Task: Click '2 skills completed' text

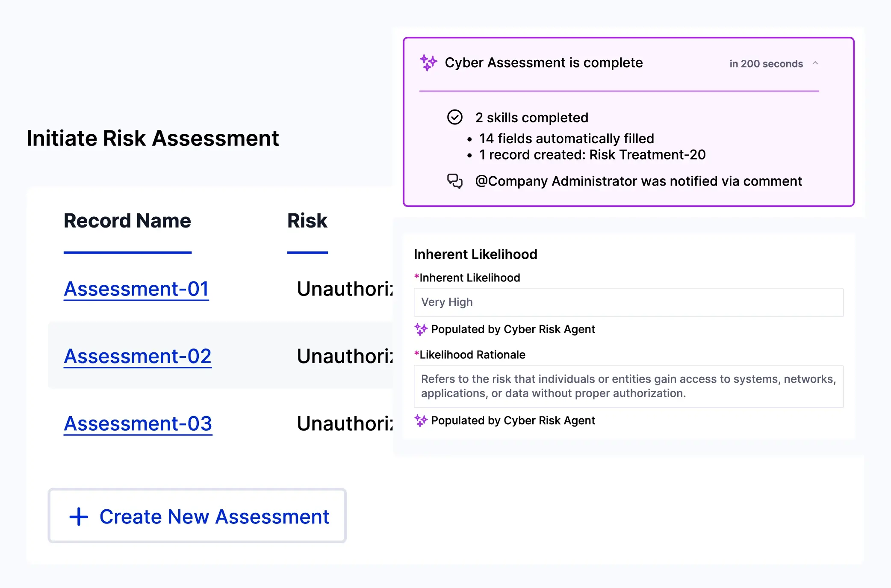Action: click(532, 118)
